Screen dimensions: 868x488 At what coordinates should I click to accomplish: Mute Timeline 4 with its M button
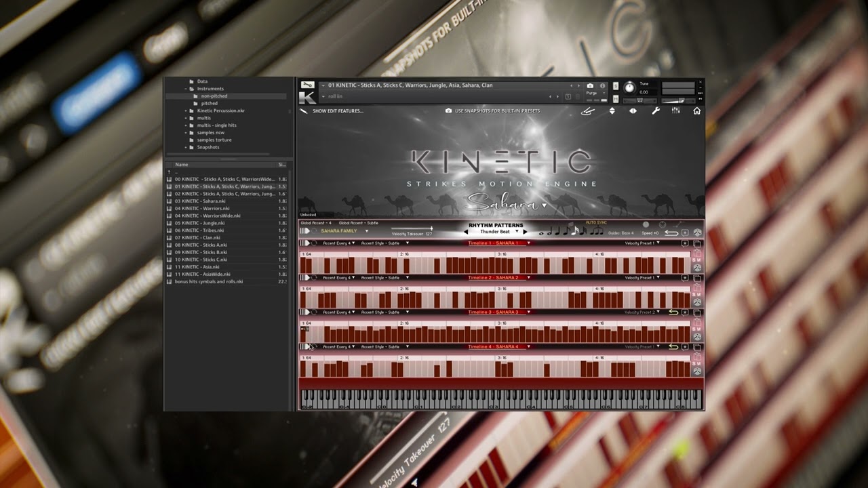pos(699,363)
